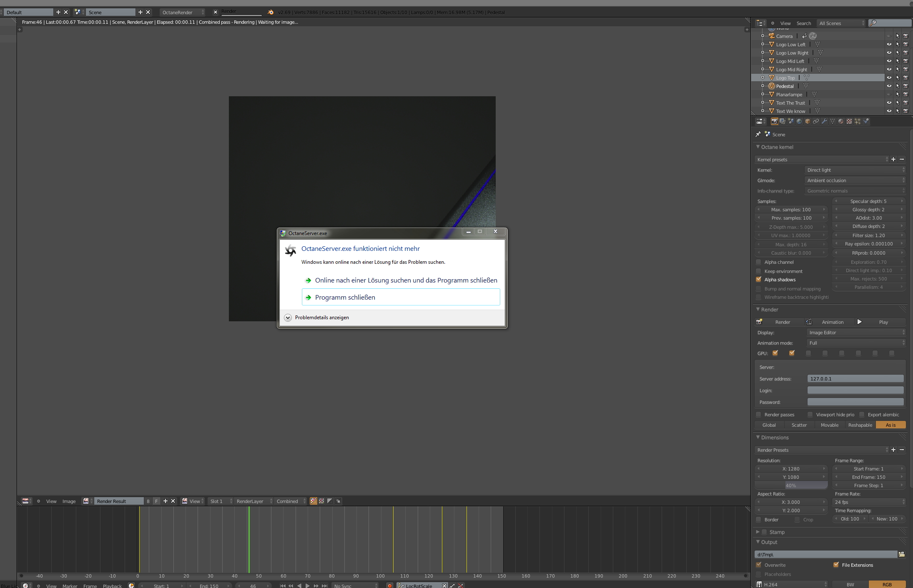Open the Texture checkerboard properties tab
Viewport: 913px width, 588px height.
(x=849, y=121)
